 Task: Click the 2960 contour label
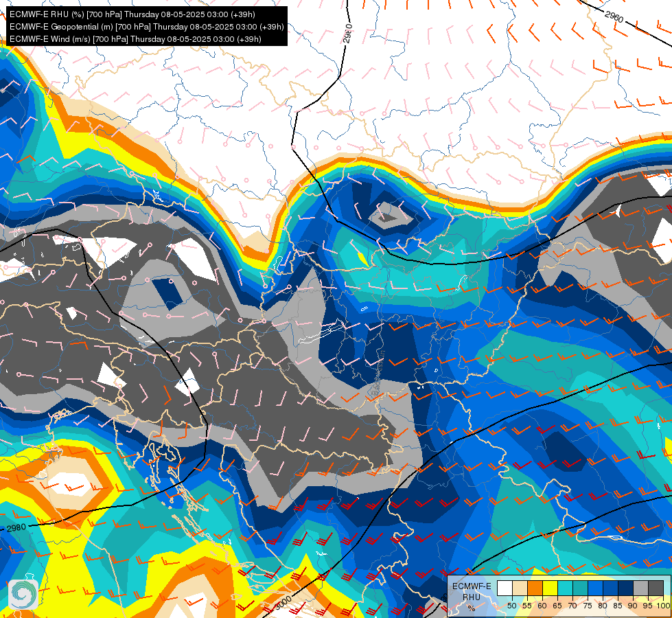click(x=614, y=16)
